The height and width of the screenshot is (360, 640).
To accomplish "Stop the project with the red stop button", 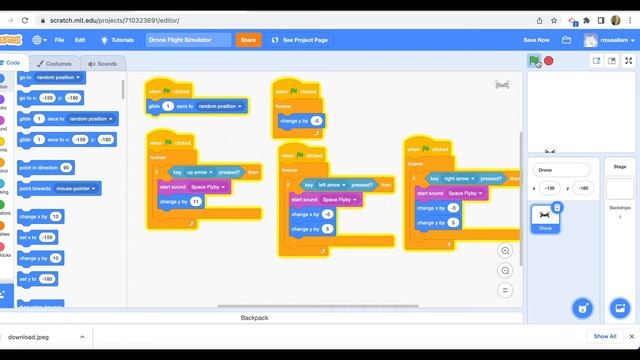I will pyautogui.click(x=549, y=61).
